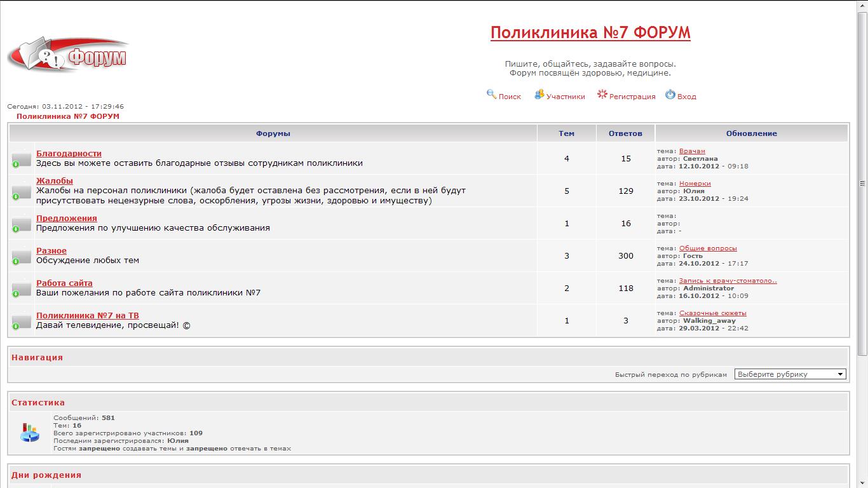Click the power icon beside Вход

coord(670,94)
